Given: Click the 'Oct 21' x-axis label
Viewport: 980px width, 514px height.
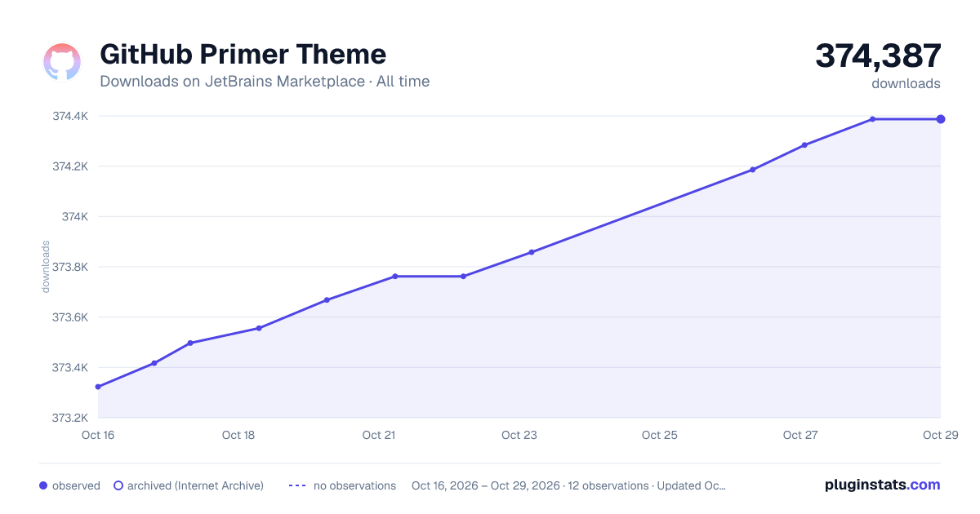Looking at the screenshot, I should (x=379, y=435).
